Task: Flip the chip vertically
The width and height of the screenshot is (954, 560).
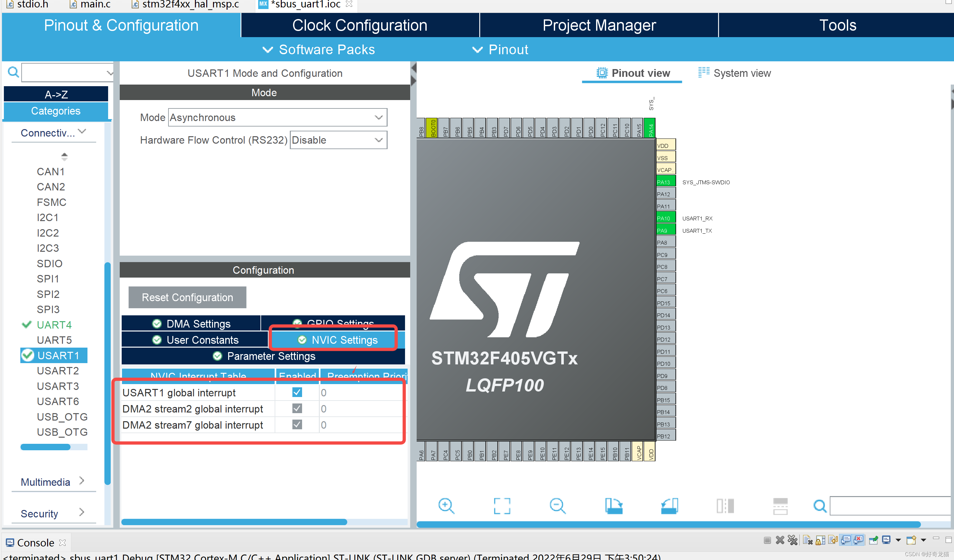Action: click(x=780, y=506)
